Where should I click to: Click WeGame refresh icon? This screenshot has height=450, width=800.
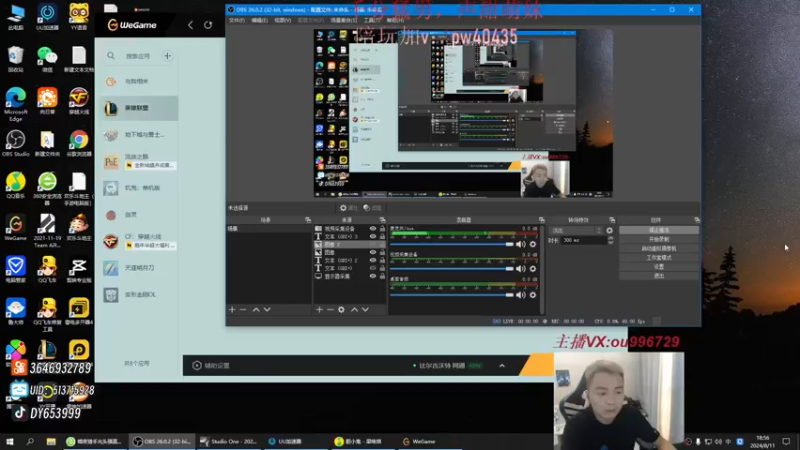[208, 24]
